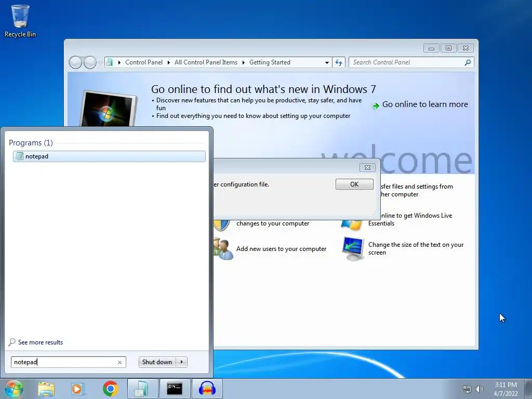Click the taskbar clock showing 3:11 PM
This screenshot has width=532, height=399.
[x=506, y=389]
